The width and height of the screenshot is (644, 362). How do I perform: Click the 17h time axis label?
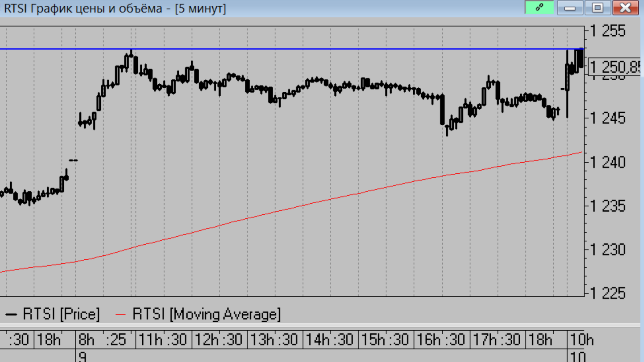point(484,340)
